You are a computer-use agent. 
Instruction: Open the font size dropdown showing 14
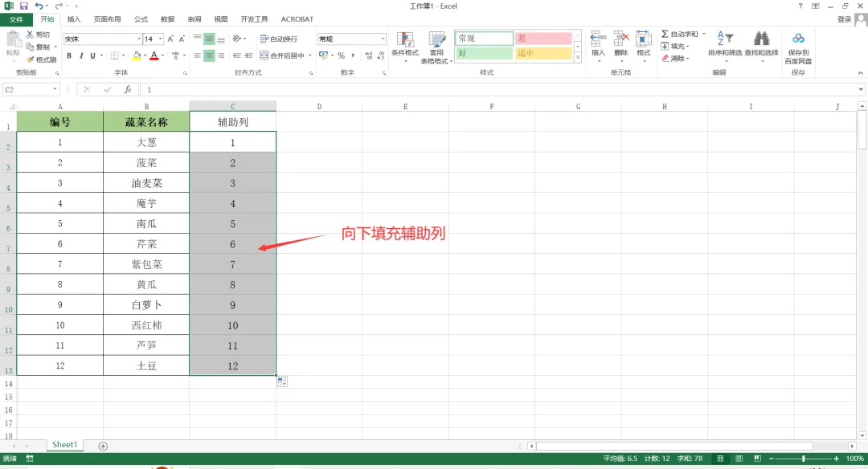(161, 39)
